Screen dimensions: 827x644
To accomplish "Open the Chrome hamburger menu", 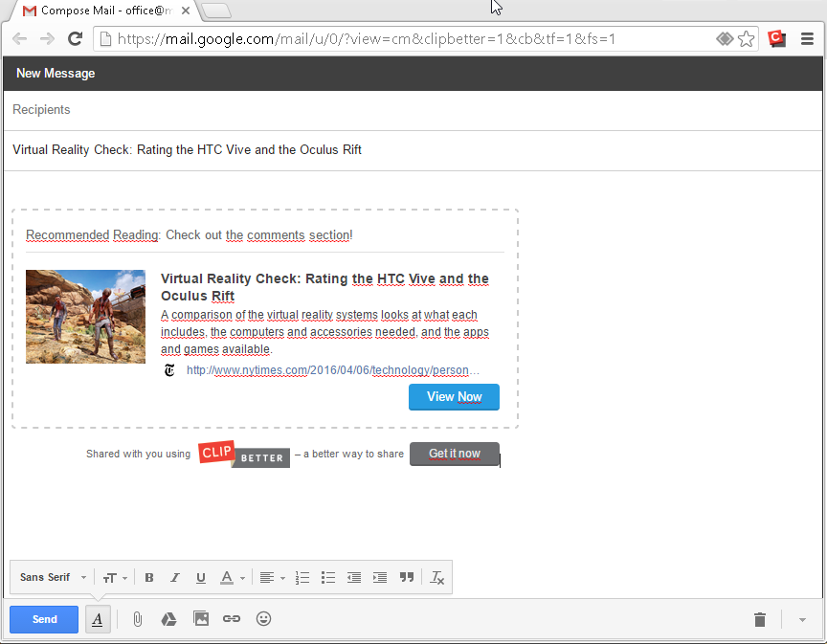I will point(807,39).
